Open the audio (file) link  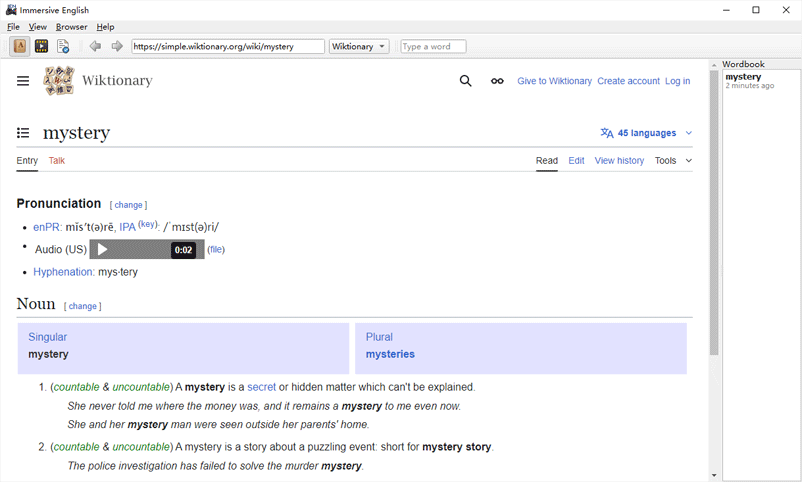click(x=216, y=250)
